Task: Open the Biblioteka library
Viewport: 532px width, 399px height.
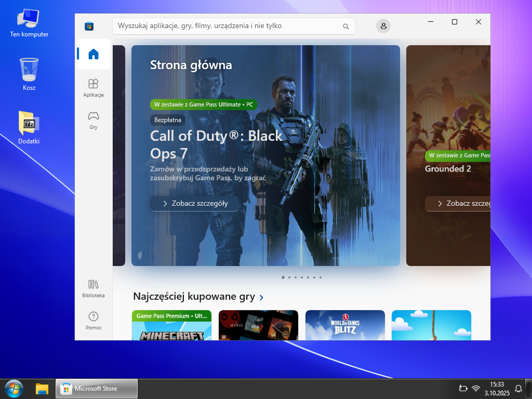Action: coord(94,288)
